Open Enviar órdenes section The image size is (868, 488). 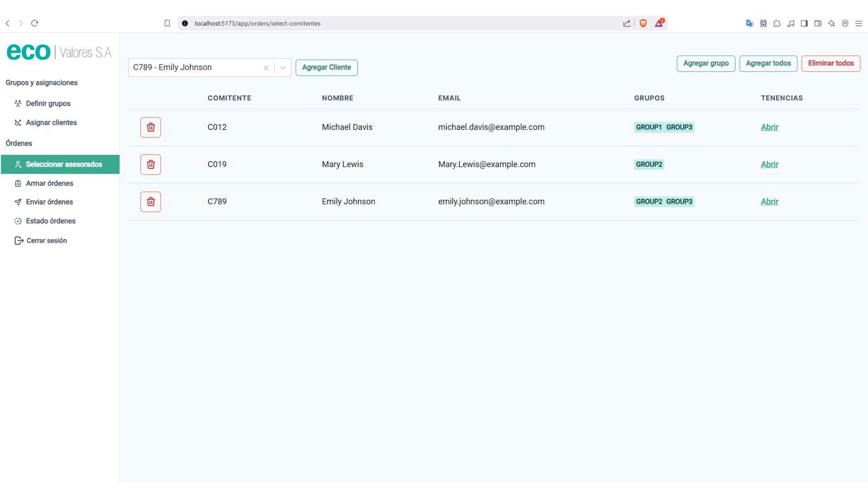coord(49,202)
